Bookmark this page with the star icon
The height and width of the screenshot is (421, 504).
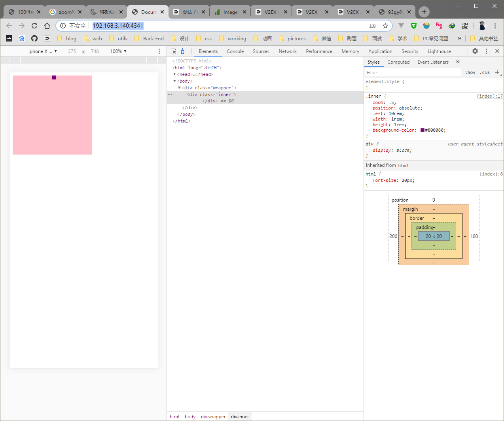(385, 26)
